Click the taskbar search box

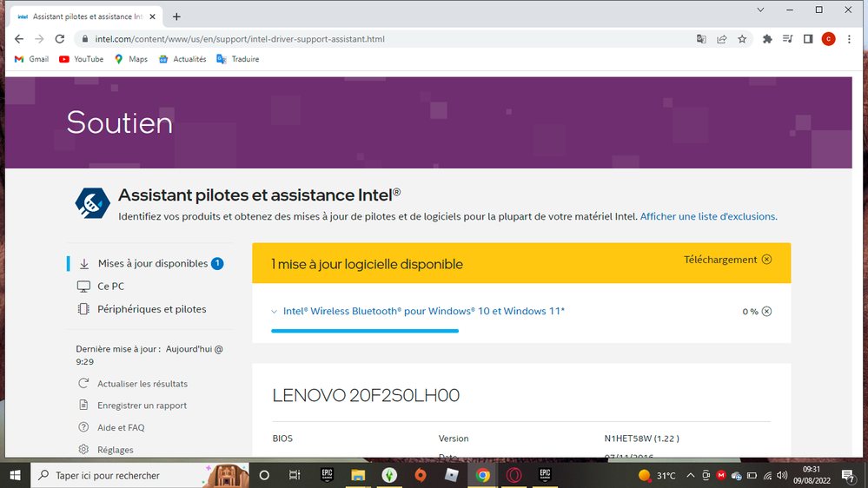pos(140,475)
